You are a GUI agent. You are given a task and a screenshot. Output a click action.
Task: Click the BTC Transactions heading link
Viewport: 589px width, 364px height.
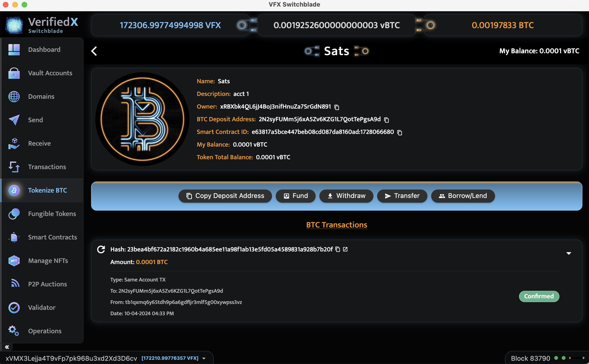[337, 225]
